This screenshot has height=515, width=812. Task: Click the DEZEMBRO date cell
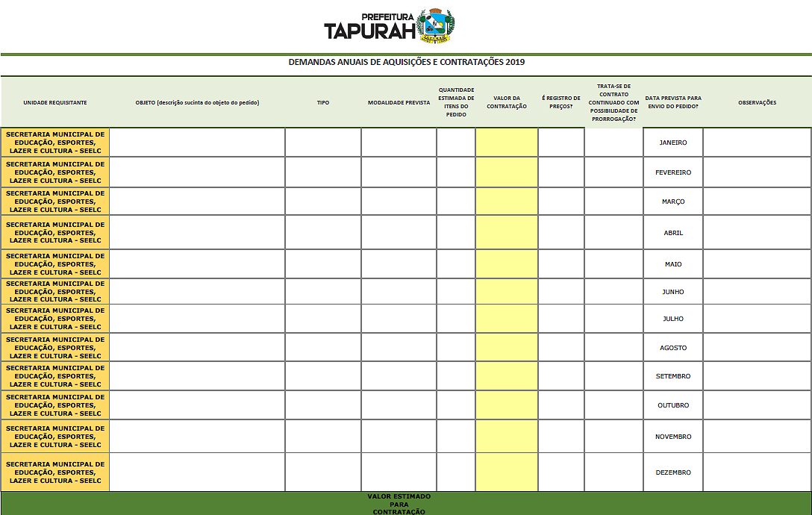[x=672, y=472]
